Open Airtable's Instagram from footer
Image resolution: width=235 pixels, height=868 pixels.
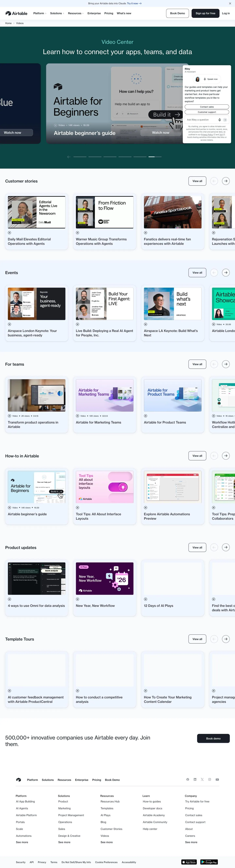tap(210, 779)
